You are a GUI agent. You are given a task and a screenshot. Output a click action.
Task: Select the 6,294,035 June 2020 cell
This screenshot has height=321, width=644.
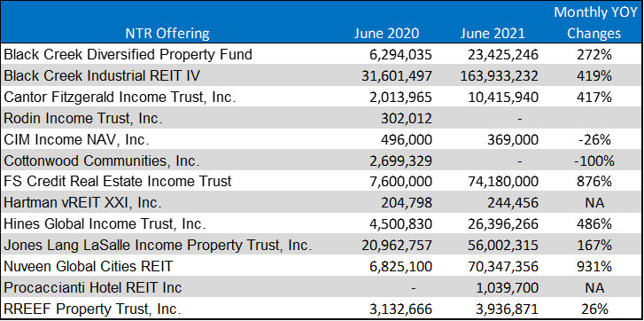[398, 54]
